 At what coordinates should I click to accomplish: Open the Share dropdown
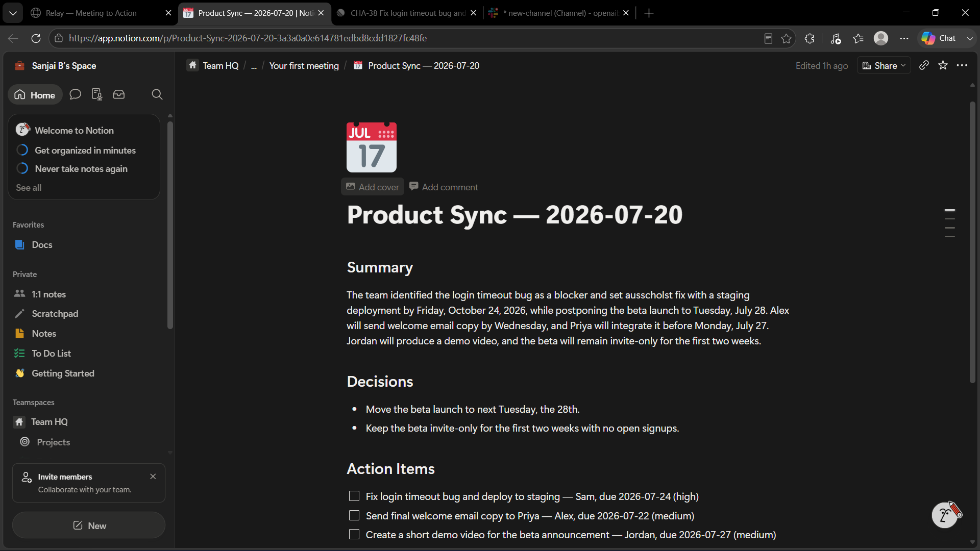[x=884, y=65]
